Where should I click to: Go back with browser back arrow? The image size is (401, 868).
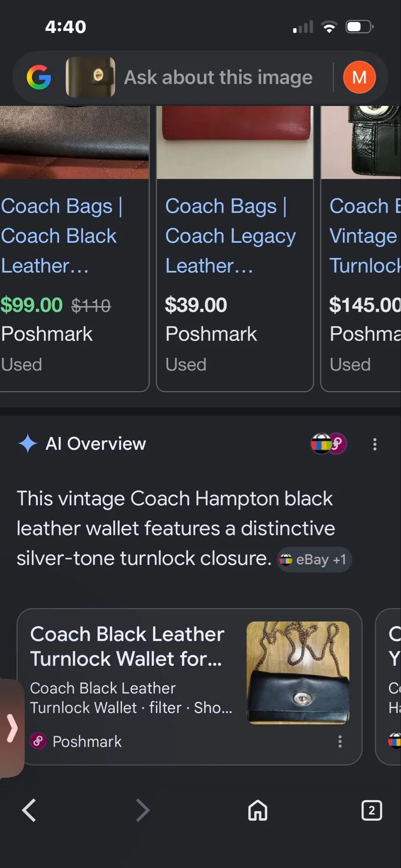point(29,810)
